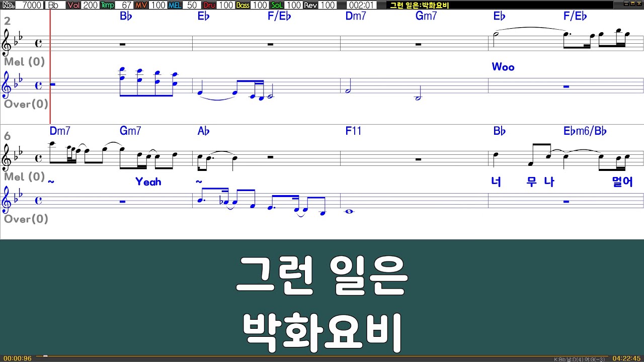Click the lyric 멀어
Screen dimensions: 644x362
point(622,182)
